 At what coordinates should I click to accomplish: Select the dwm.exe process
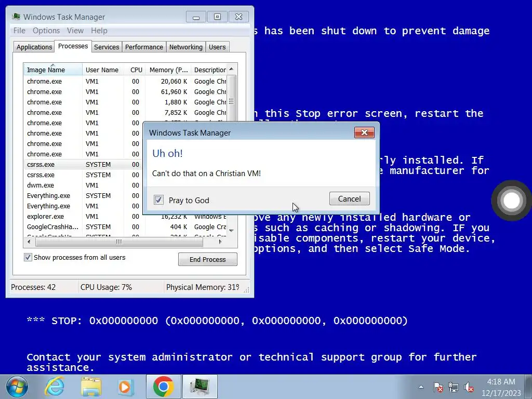(84, 185)
